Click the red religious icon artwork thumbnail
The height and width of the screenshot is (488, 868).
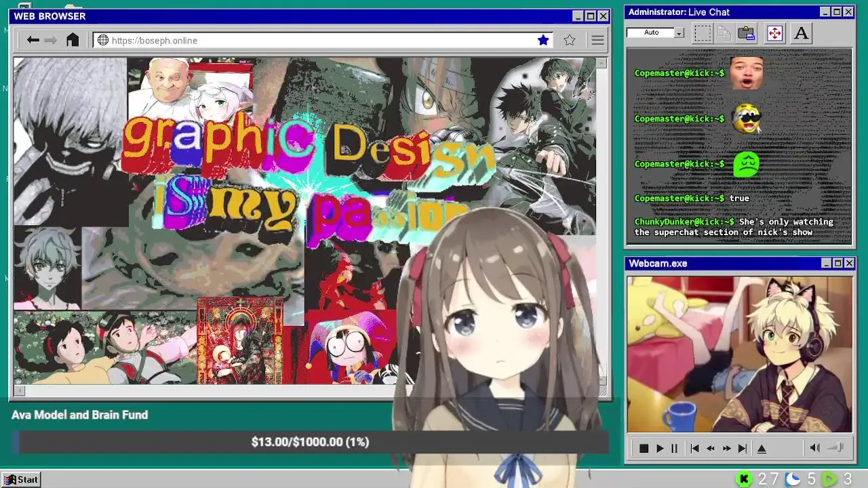(x=240, y=341)
